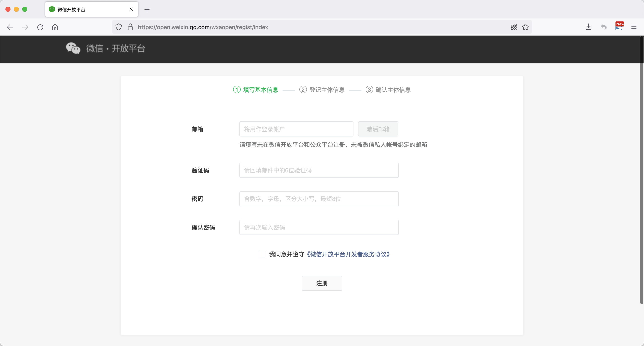The height and width of the screenshot is (346, 644).
Task: Click the 验证码 input field
Action: coord(319,170)
